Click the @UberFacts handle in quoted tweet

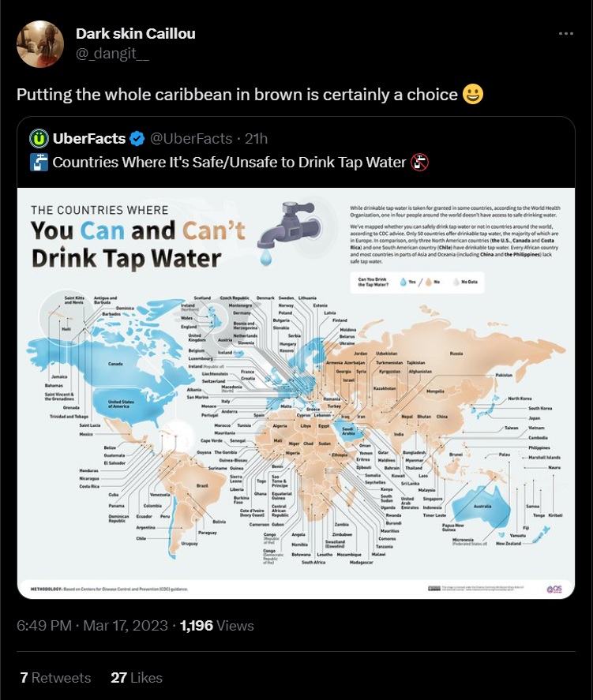(191, 138)
